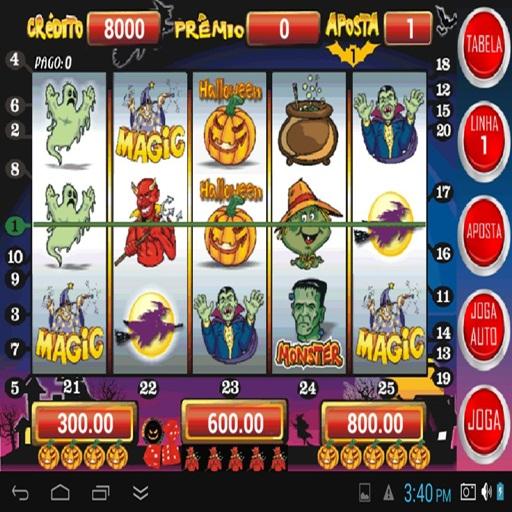The height and width of the screenshot is (512, 512).
Task: Click the scarecrow face symbol
Action: pyautogui.click(x=309, y=224)
